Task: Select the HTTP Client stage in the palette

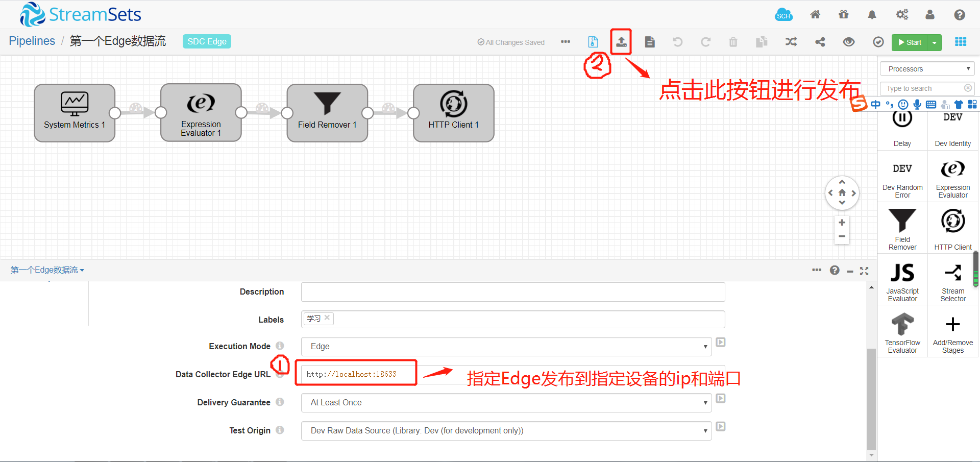Action: tap(952, 227)
